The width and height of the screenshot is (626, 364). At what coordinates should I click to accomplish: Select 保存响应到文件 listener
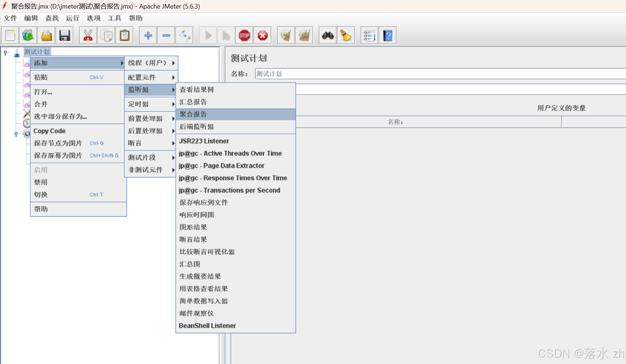click(236, 202)
